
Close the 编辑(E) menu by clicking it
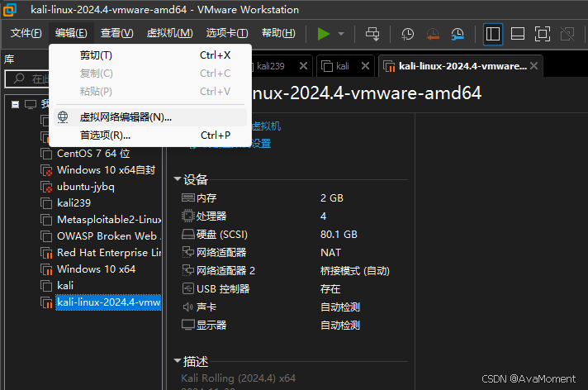[71, 33]
